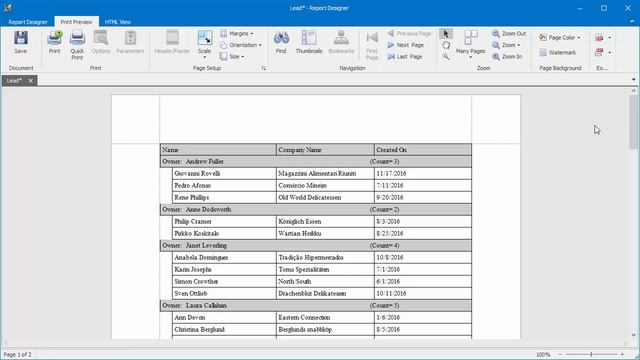Open Bookmarks navigation
The image size is (640, 360).
click(x=341, y=42)
